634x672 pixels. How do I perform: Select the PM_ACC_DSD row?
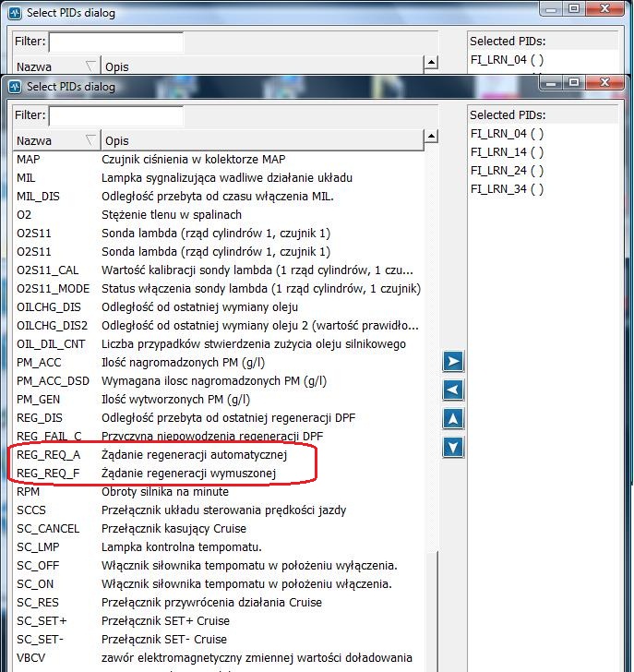[x=54, y=381]
